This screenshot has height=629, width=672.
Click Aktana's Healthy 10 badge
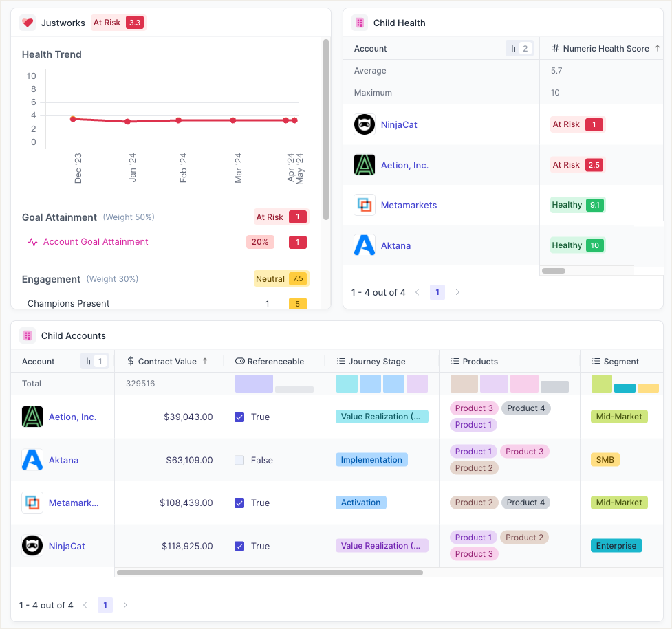578,245
